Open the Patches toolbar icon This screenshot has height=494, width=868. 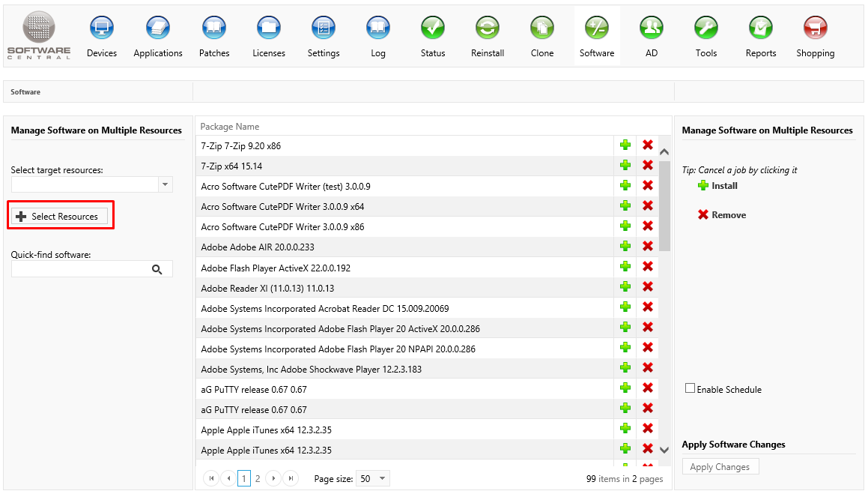pyautogui.click(x=214, y=29)
